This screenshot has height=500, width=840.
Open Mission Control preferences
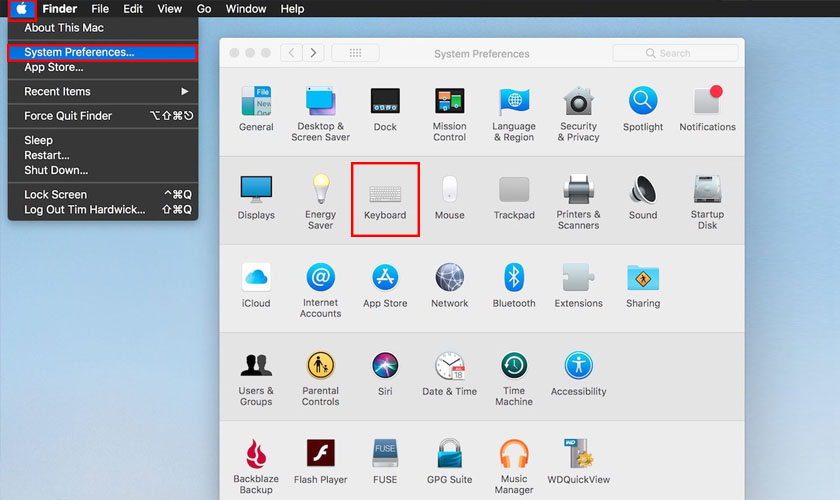pyautogui.click(x=449, y=114)
